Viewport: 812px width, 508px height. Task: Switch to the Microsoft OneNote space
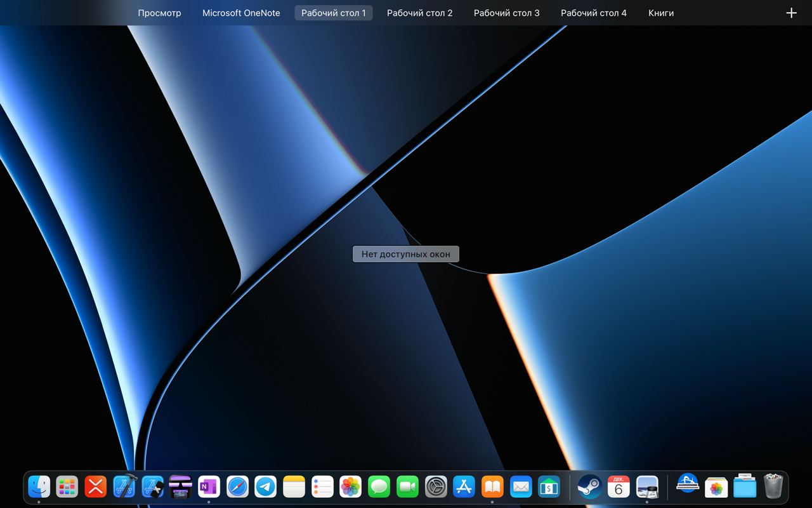[241, 13]
